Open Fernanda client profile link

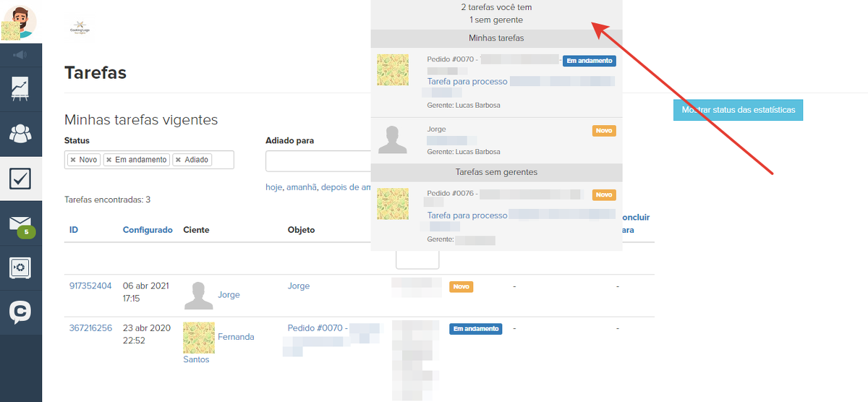[x=236, y=337]
